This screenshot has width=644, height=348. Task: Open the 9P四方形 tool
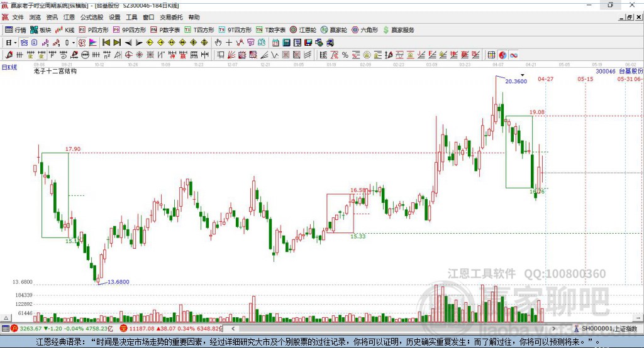coord(130,30)
